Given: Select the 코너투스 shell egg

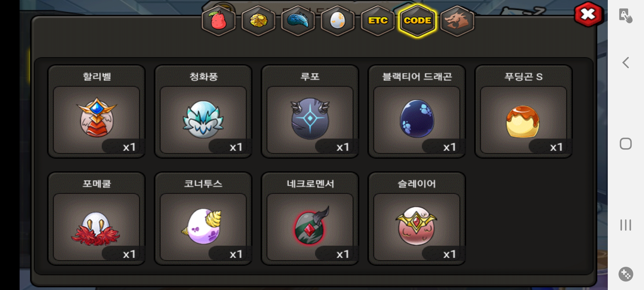Looking at the screenshot, I should click(x=203, y=219).
